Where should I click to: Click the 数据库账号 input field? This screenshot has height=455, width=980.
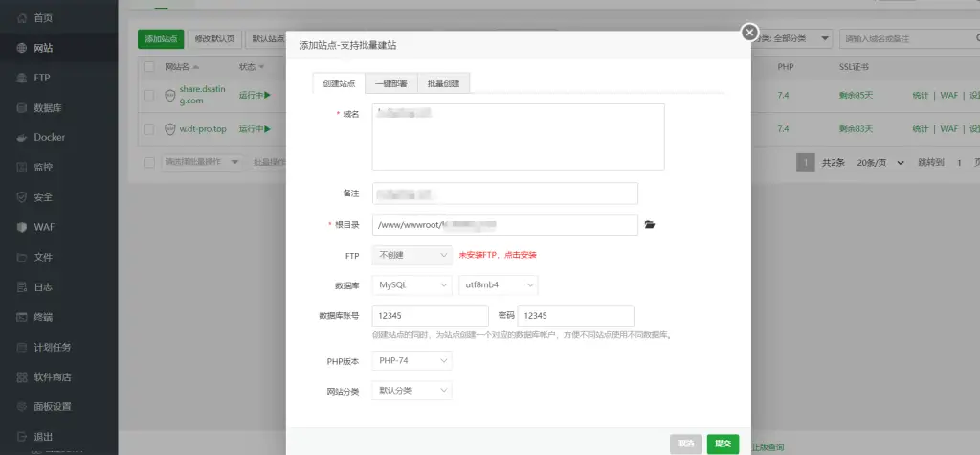pyautogui.click(x=430, y=316)
